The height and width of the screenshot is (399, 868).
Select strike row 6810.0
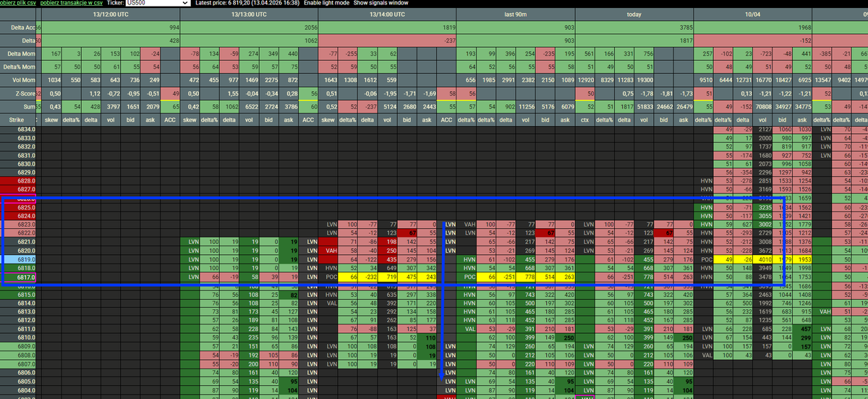point(17,337)
